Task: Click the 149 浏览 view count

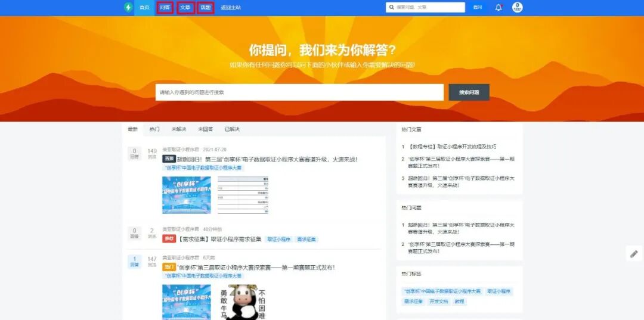Action: click(x=152, y=153)
